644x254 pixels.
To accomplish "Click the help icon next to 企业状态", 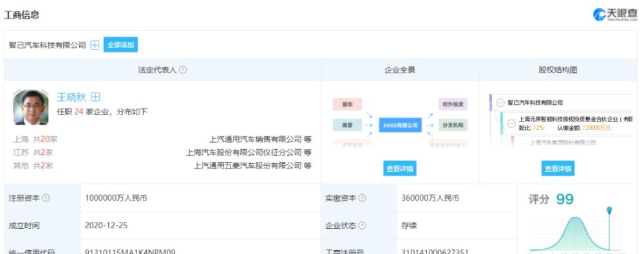I will point(362,225).
